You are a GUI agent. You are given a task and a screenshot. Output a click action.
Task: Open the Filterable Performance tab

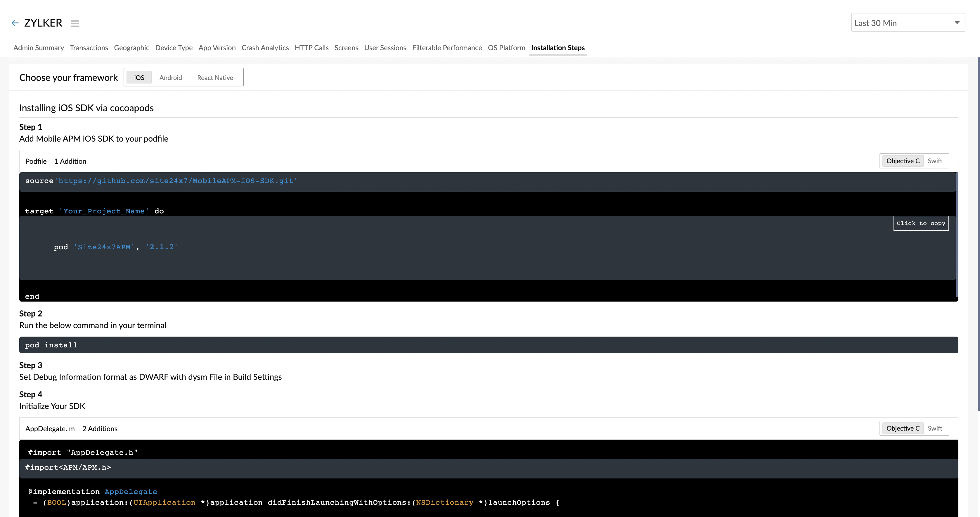click(447, 48)
